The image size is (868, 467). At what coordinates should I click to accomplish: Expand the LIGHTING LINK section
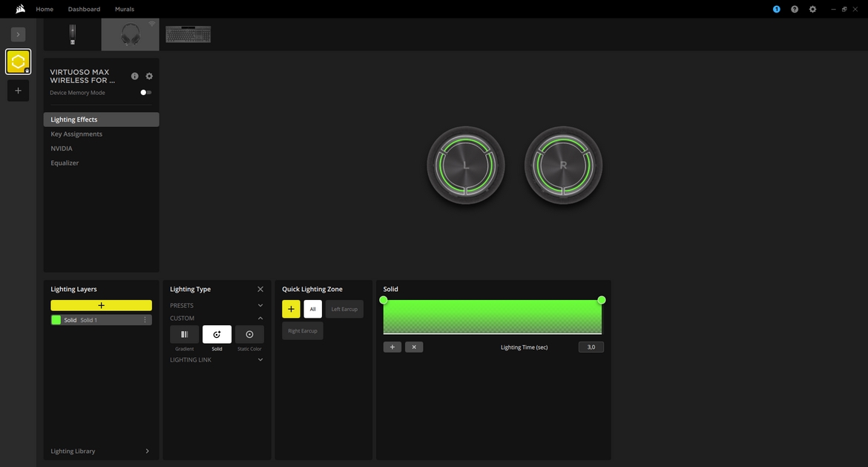click(x=217, y=359)
